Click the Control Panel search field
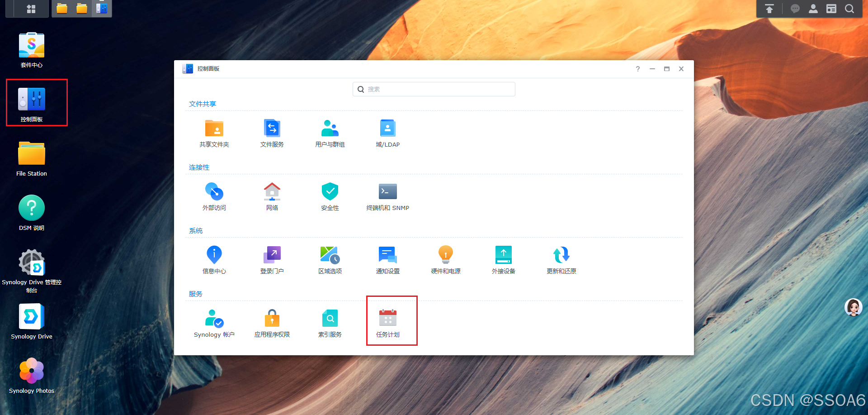 434,89
